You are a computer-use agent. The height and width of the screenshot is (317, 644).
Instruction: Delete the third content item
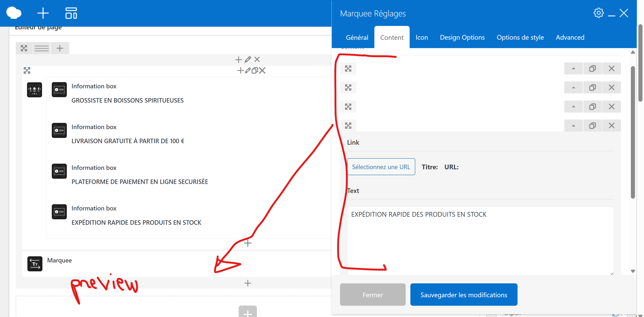pos(612,107)
